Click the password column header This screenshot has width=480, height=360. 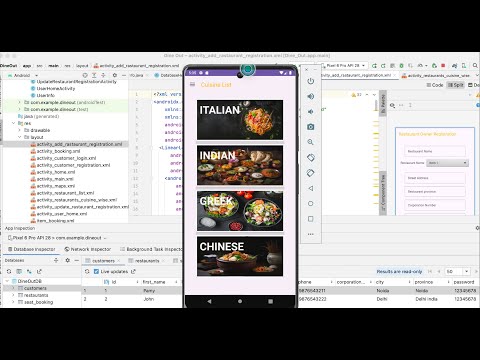[464, 282]
